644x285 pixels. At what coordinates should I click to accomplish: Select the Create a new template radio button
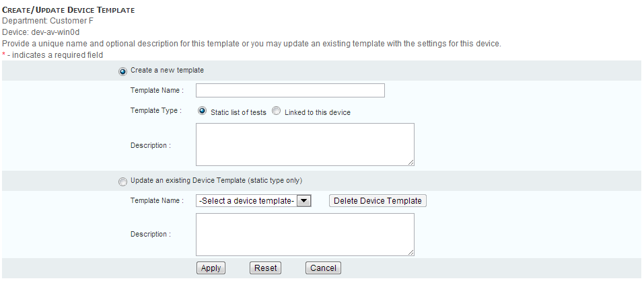122,71
